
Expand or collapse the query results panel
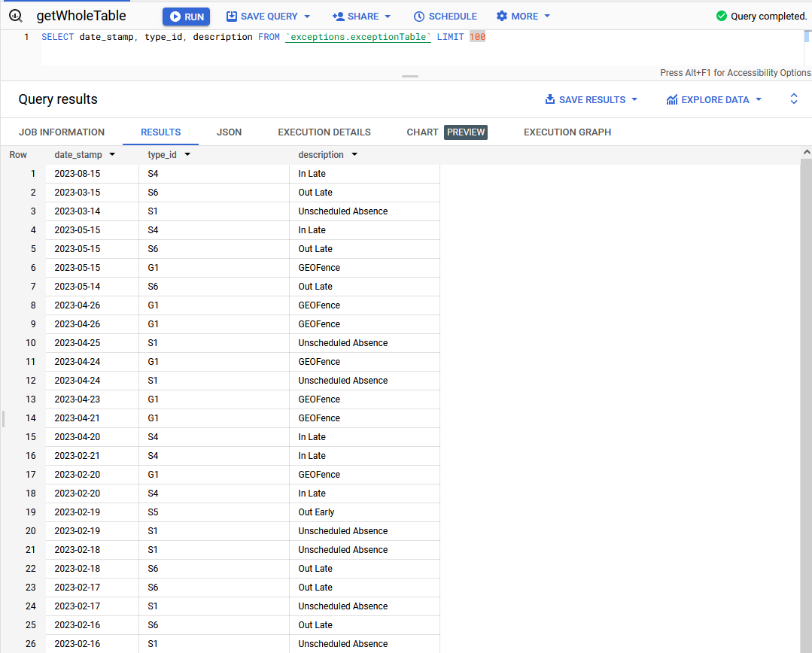[793, 99]
